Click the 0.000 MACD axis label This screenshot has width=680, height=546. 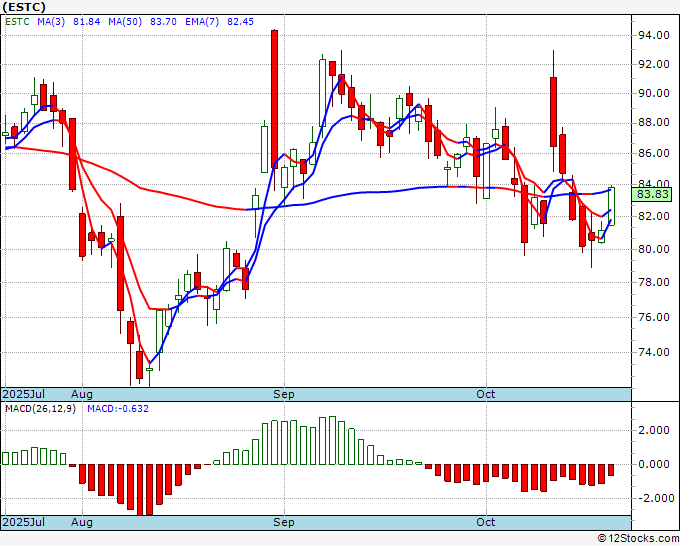[654, 464]
